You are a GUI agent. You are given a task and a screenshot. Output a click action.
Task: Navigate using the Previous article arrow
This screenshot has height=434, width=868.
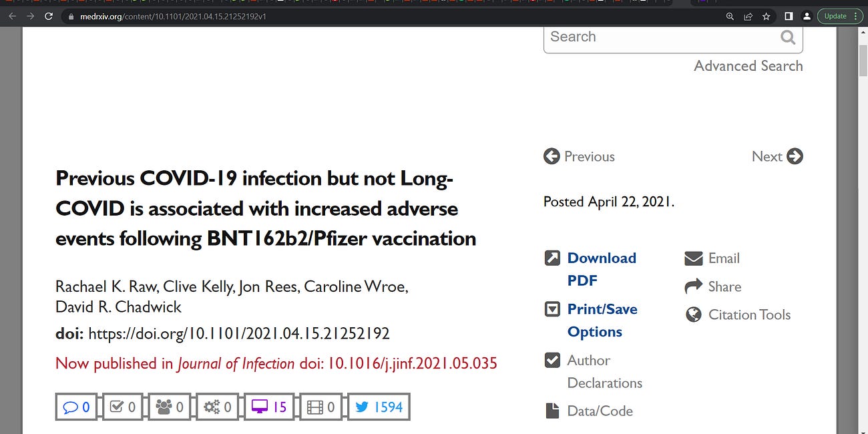552,156
